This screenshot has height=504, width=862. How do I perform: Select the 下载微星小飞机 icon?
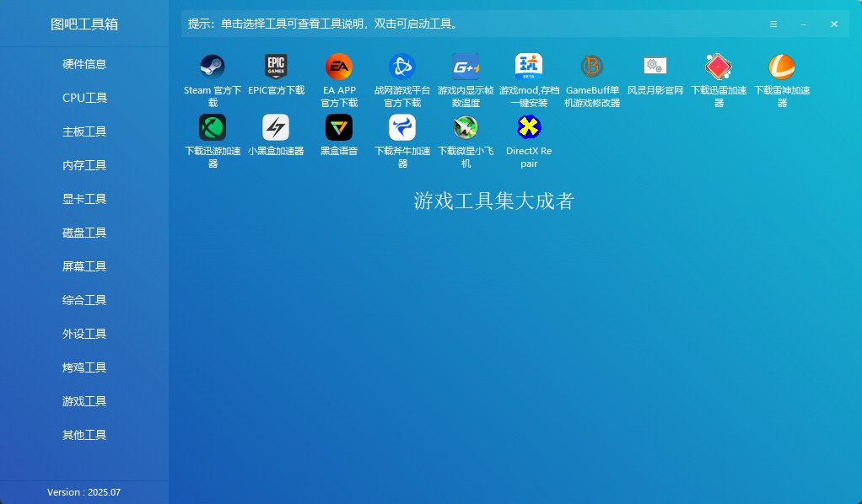[466, 127]
